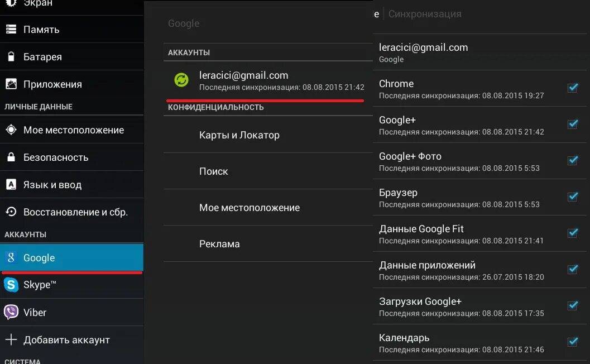Toggle Google+ Фото sync checkbox
This screenshot has height=364, width=590.
click(573, 160)
